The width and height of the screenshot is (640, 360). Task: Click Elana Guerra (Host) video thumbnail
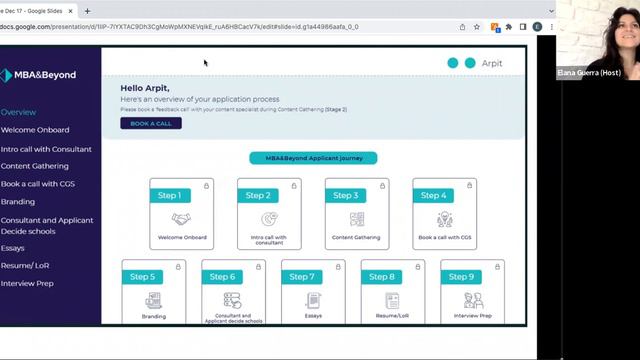pos(598,40)
